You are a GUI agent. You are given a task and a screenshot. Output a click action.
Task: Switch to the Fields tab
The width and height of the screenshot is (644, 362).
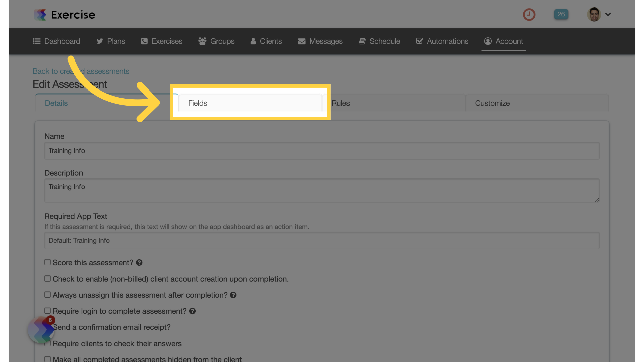(250, 103)
